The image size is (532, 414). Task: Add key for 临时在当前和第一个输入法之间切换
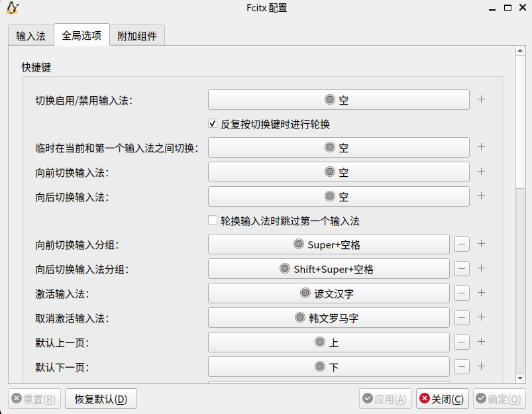(x=481, y=147)
